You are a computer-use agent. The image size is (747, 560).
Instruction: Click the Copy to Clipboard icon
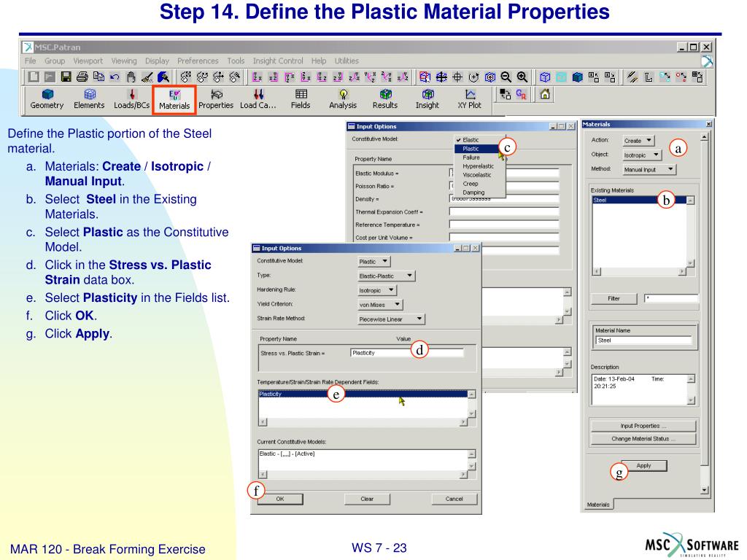click(99, 77)
